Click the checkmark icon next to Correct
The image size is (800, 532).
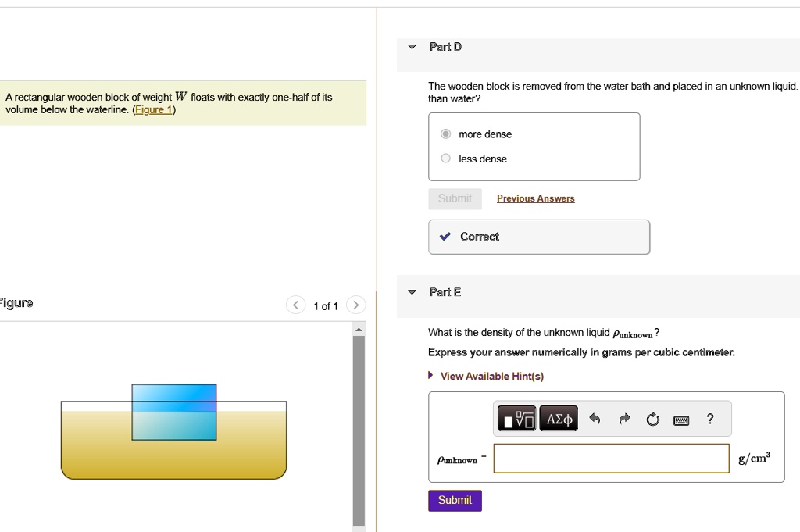pos(446,236)
